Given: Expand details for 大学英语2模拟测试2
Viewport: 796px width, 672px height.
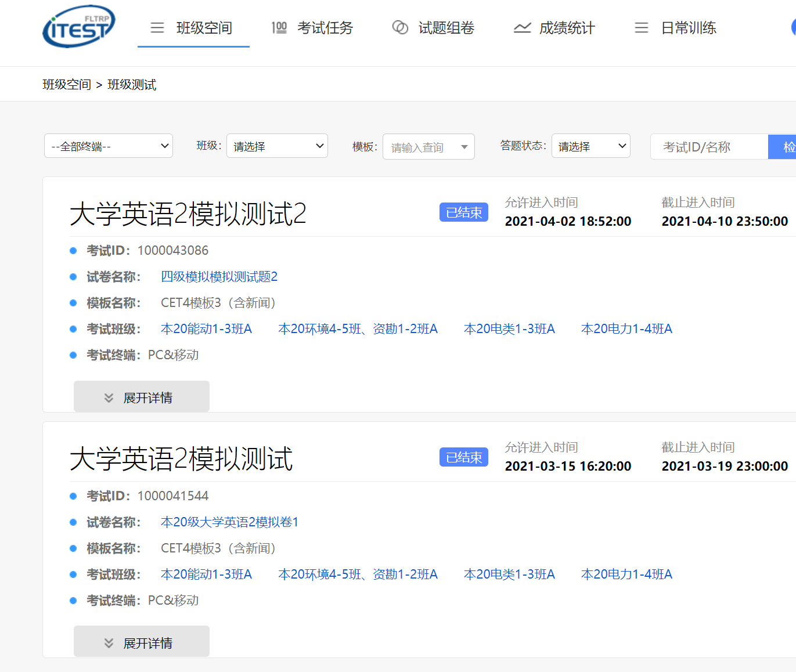Looking at the screenshot, I should pyautogui.click(x=141, y=396).
